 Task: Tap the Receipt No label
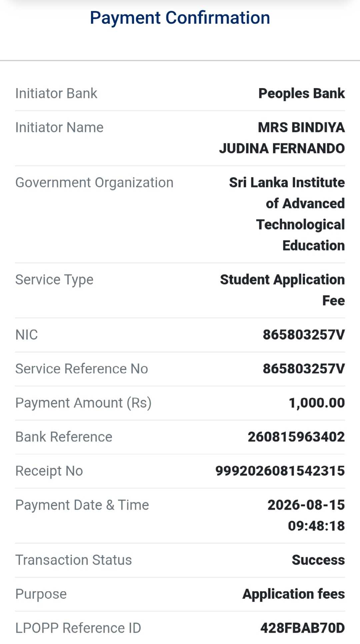(x=49, y=471)
